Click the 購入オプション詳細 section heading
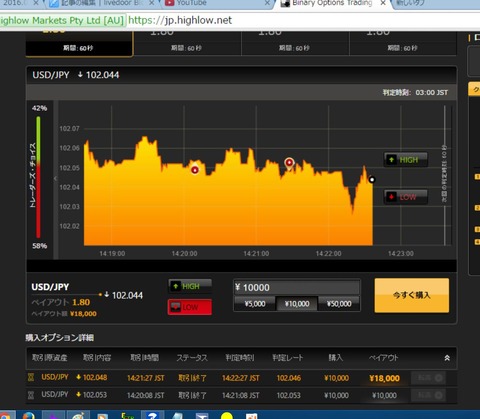This screenshot has width=480, height=419. coord(60,338)
